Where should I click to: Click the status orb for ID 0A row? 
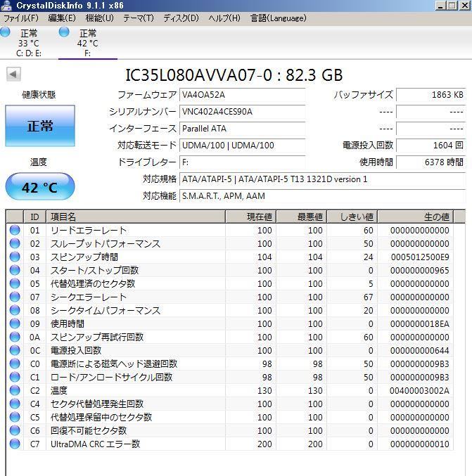point(15,337)
